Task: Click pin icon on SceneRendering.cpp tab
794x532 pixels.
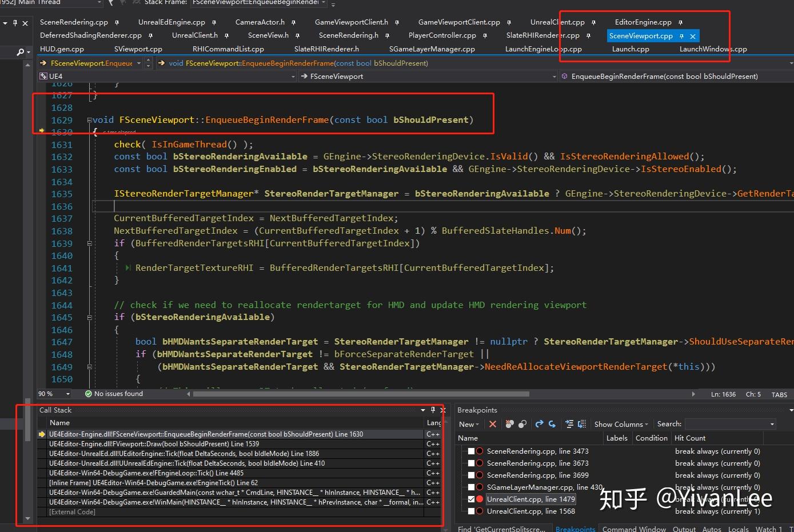Action: point(117,22)
